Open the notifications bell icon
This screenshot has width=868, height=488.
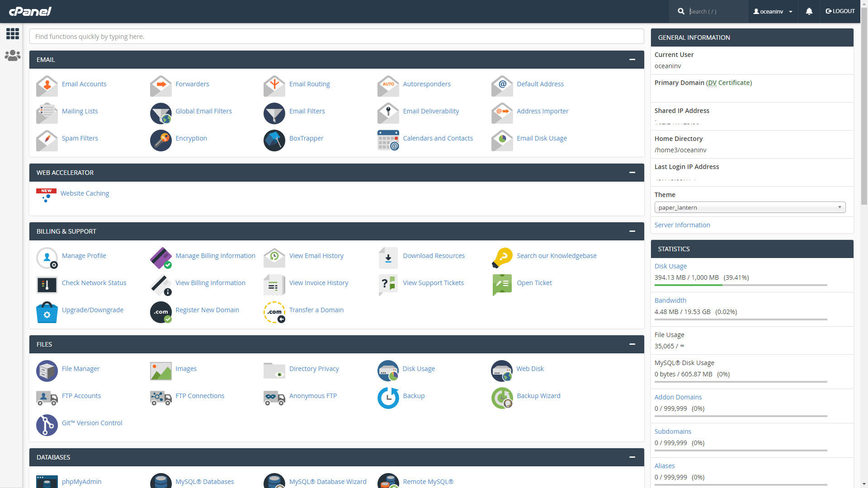[x=809, y=11]
